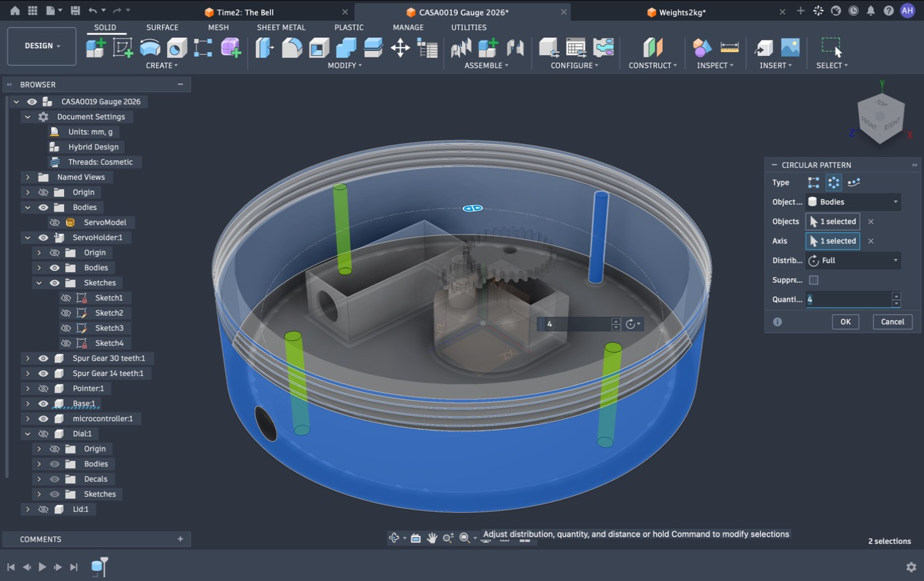Click the timeline marker at the start
924x581 pixels.
pos(11,567)
